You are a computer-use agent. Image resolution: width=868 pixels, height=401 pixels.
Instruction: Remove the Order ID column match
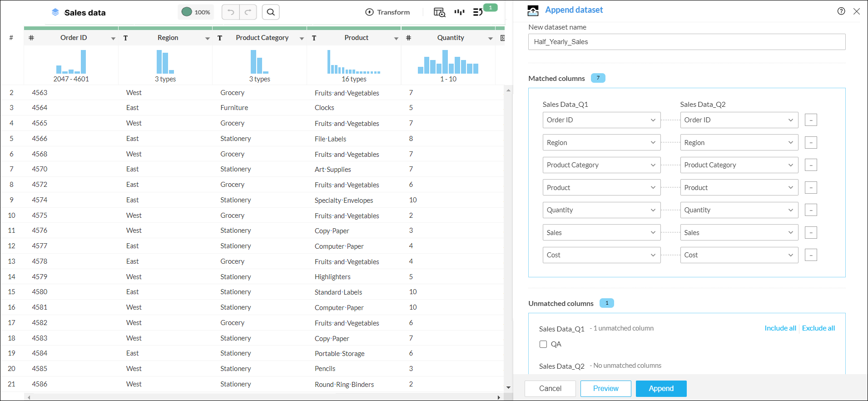tap(811, 120)
